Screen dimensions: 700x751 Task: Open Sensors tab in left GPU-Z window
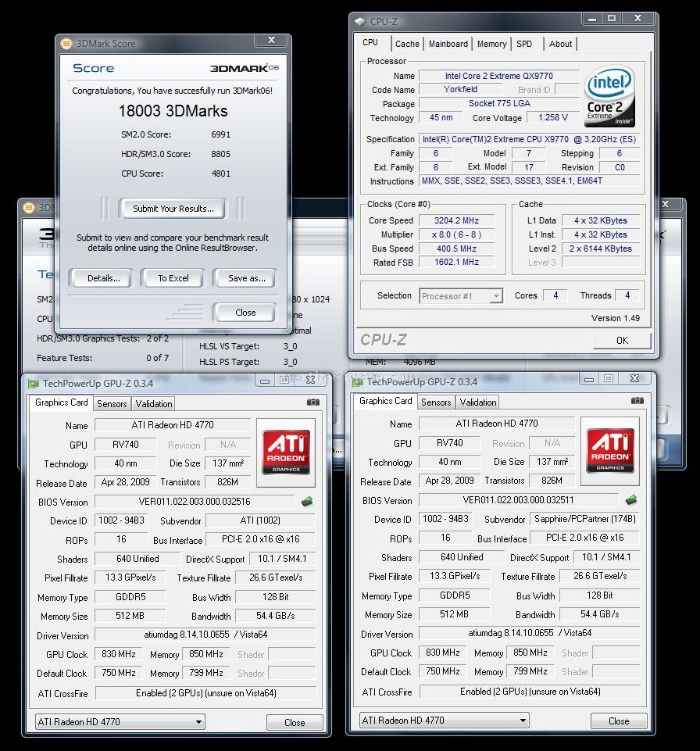[112, 404]
